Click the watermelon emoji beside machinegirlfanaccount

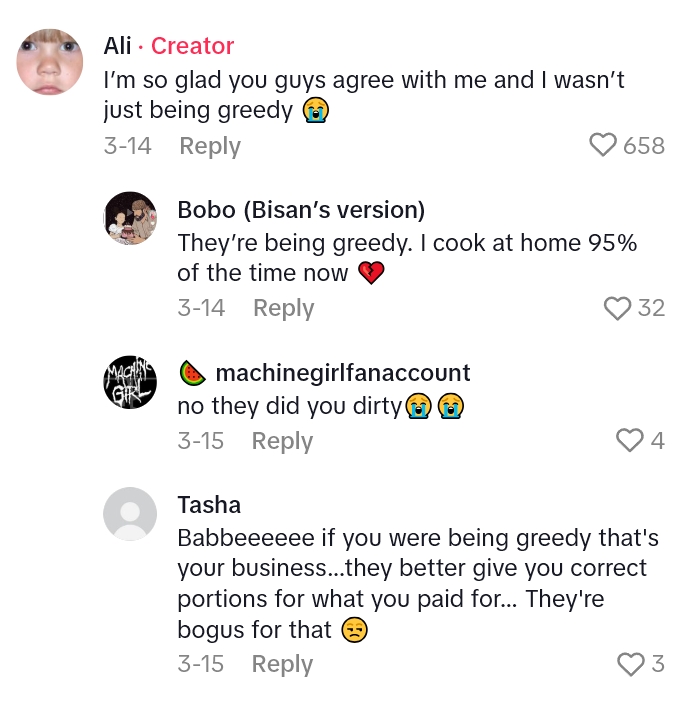[193, 373]
